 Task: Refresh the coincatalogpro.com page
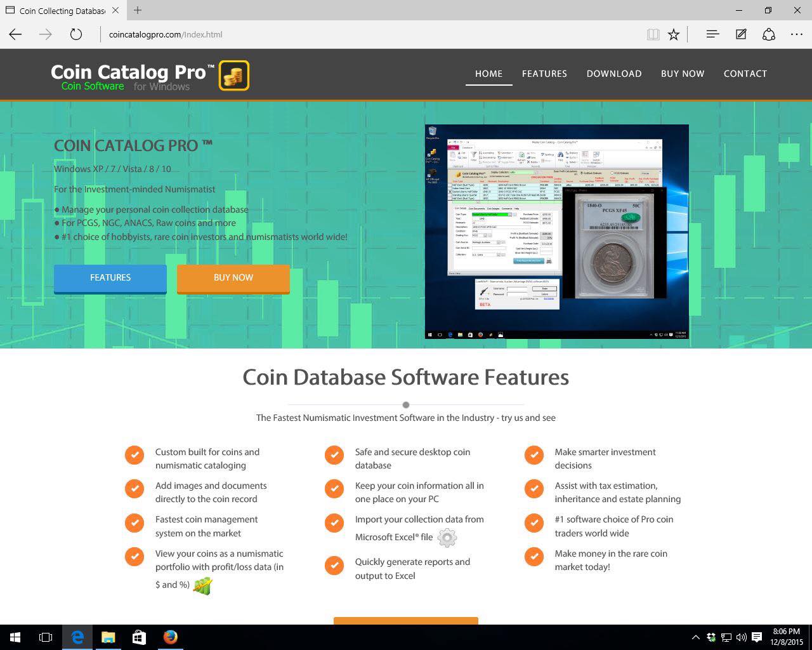pos(76,34)
